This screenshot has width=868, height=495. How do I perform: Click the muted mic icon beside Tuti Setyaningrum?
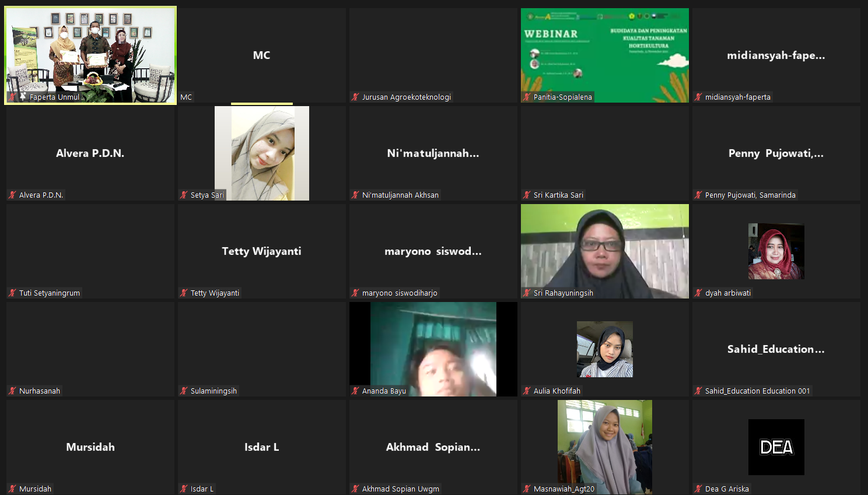[12, 293]
